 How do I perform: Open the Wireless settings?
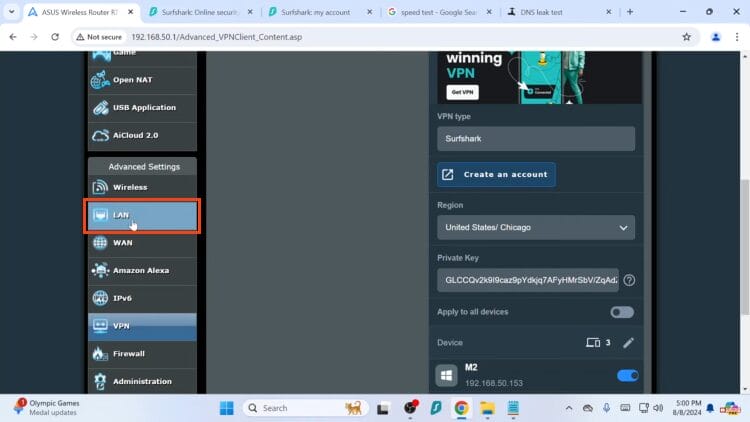[x=142, y=188]
